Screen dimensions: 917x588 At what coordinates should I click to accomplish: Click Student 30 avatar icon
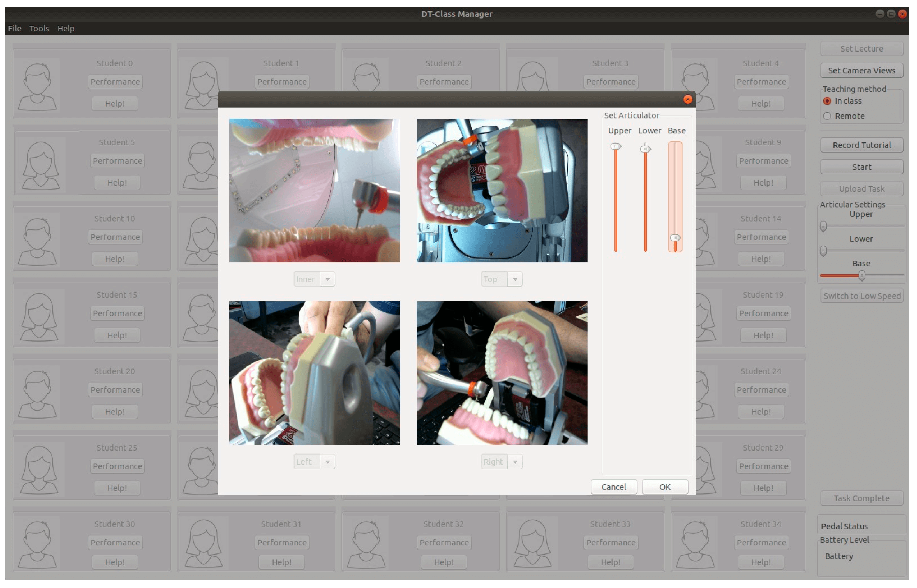click(x=37, y=545)
